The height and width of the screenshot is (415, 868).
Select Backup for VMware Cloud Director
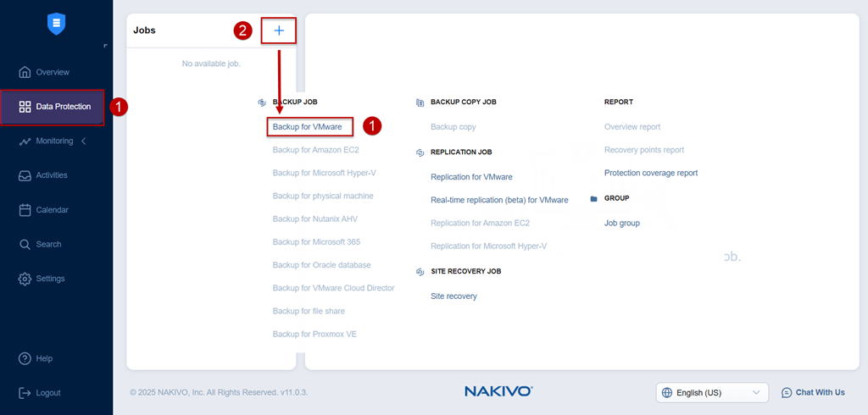tap(333, 288)
